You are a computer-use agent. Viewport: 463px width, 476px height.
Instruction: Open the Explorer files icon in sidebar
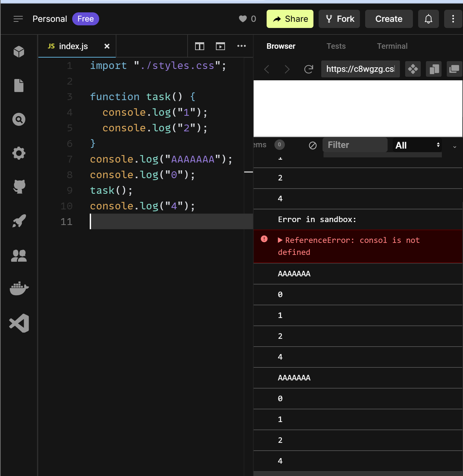coord(19,86)
